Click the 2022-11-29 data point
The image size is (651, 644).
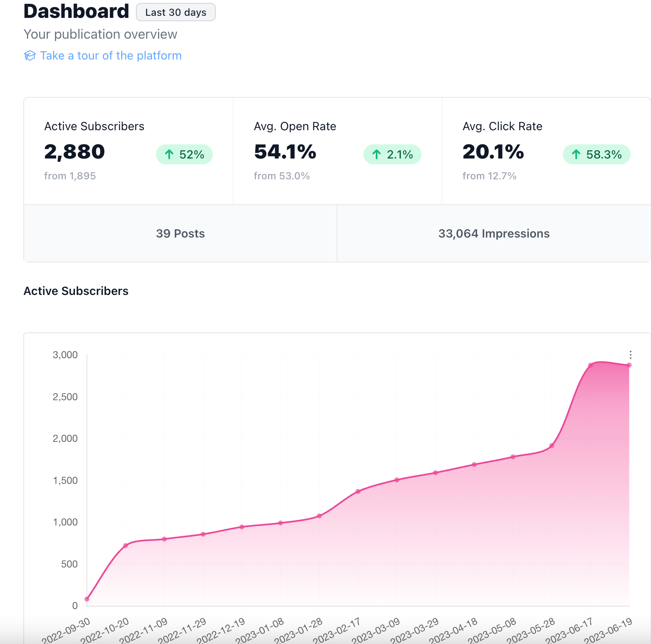[203, 534]
